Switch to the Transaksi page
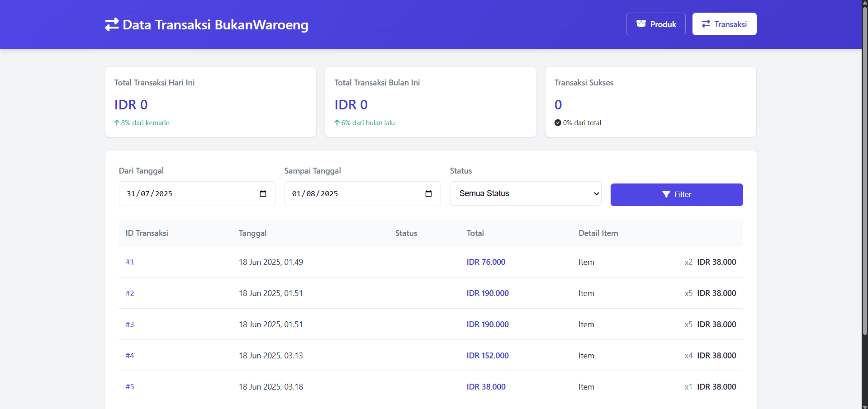The image size is (868, 409). pyautogui.click(x=724, y=24)
